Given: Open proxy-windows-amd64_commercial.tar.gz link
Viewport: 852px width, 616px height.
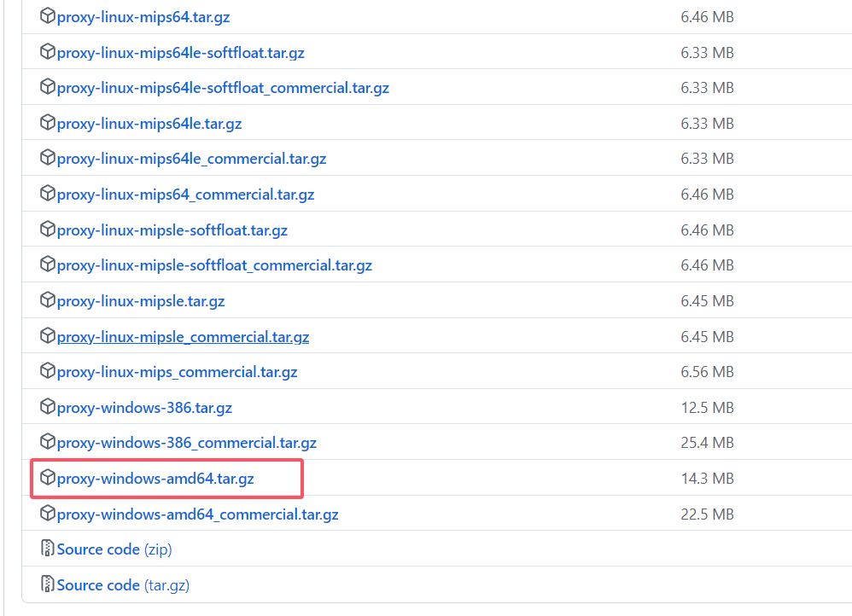Looking at the screenshot, I should pyautogui.click(x=198, y=514).
